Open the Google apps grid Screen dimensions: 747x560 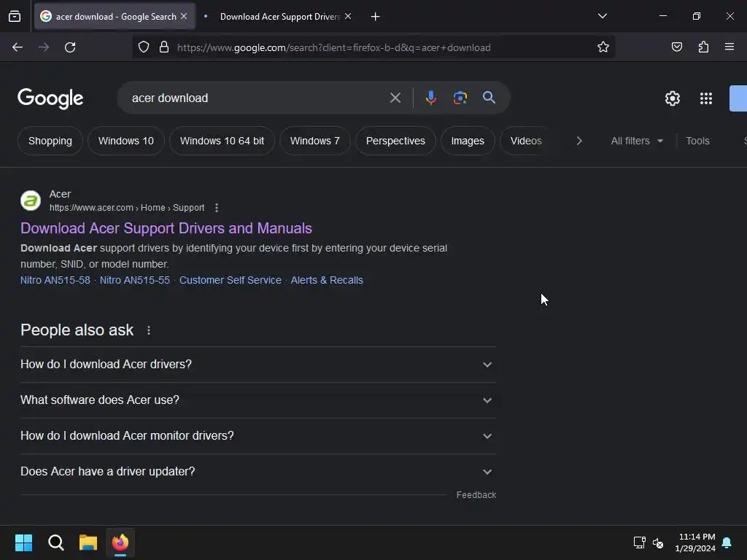pos(706,98)
